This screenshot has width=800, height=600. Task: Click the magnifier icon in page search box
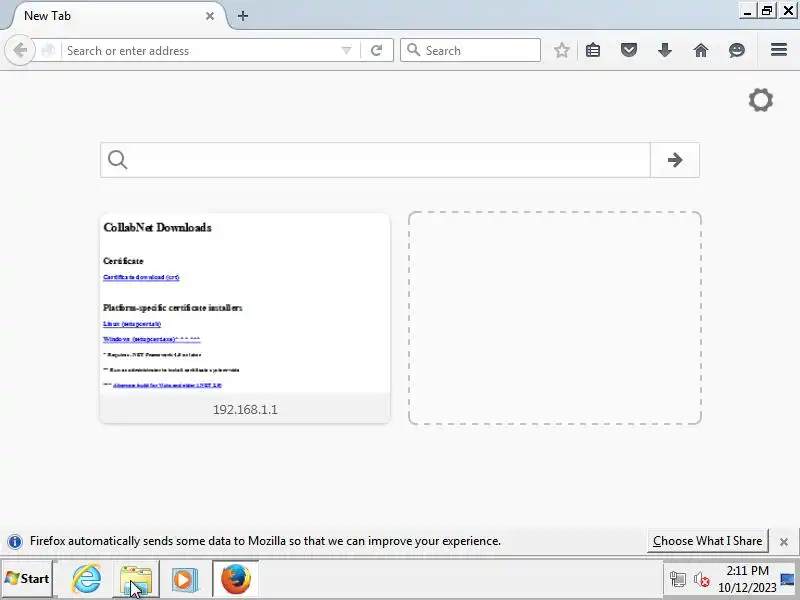click(x=117, y=160)
